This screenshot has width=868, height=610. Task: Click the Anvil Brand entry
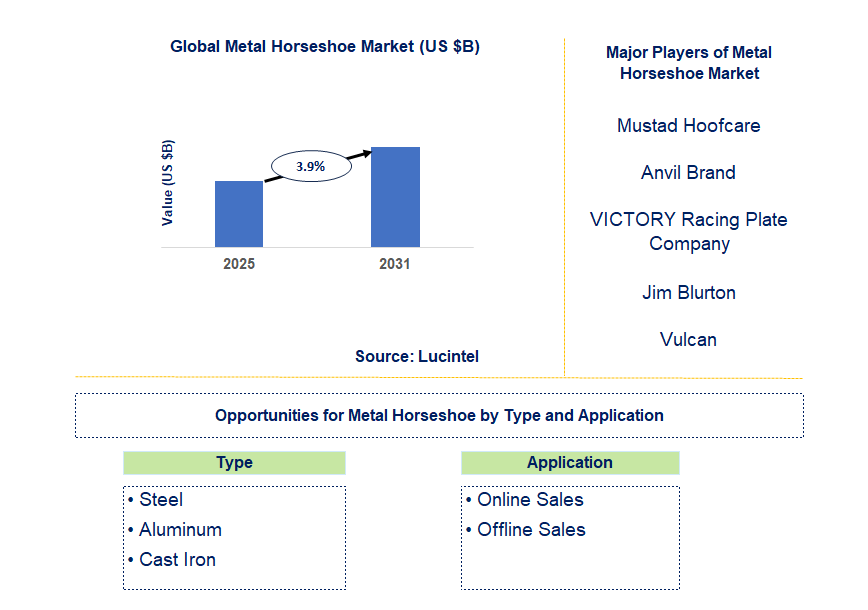point(688,173)
